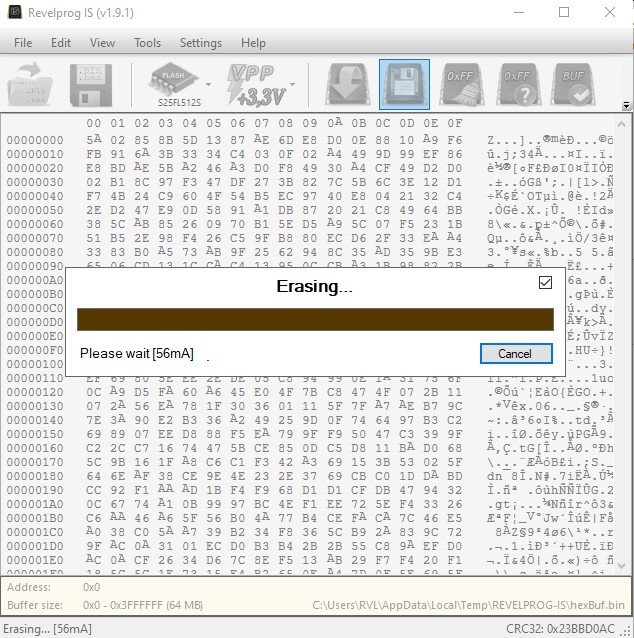Click the Open file toolbar icon

pyautogui.click(x=31, y=84)
